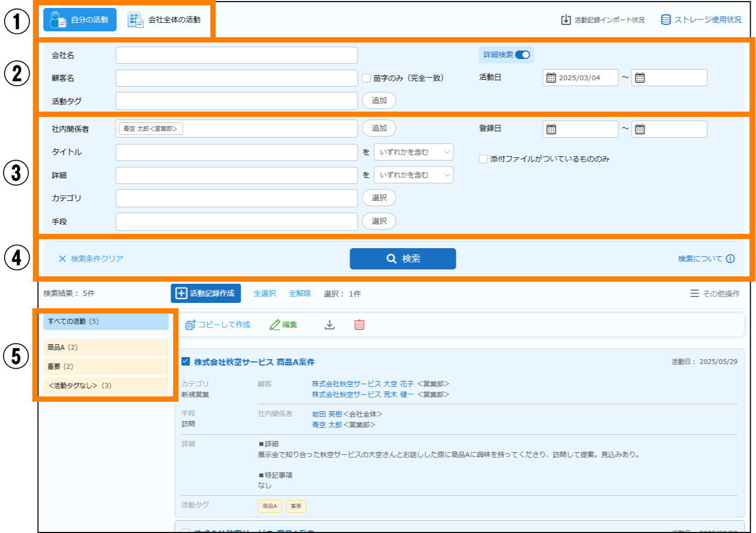
Task: Expand the title match condition dropdown
Action: [413, 152]
